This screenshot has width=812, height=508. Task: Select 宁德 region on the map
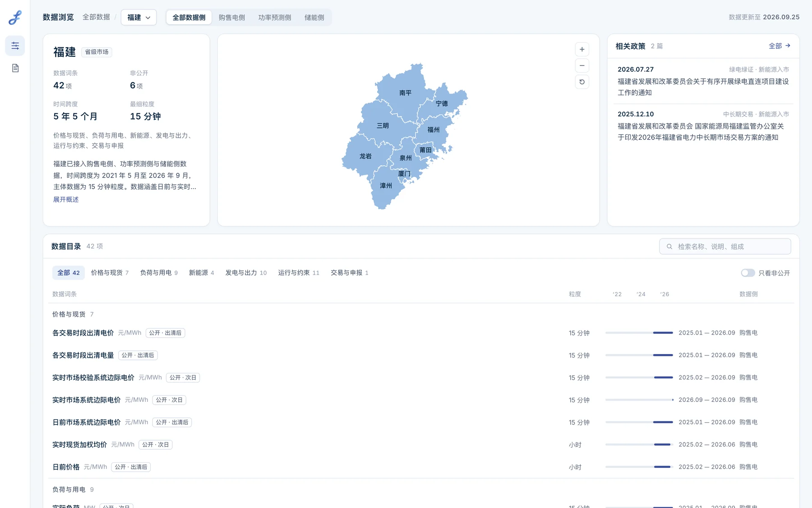click(442, 103)
